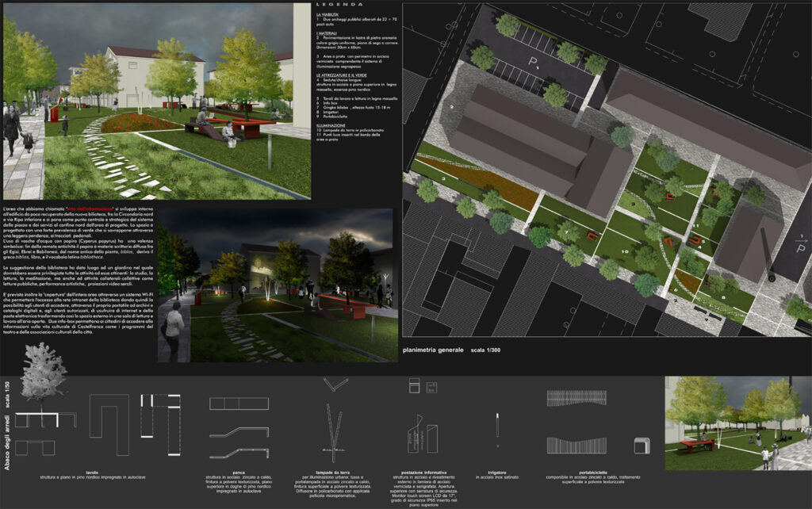Click the lamp top-view V drawing
The image size is (812, 509).
click(x=335, y=385)
